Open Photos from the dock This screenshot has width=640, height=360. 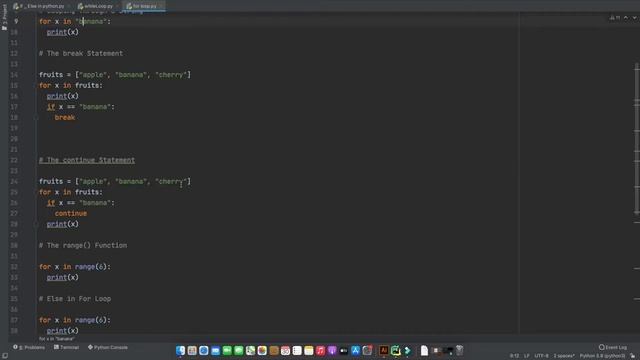tap(262, 350)
